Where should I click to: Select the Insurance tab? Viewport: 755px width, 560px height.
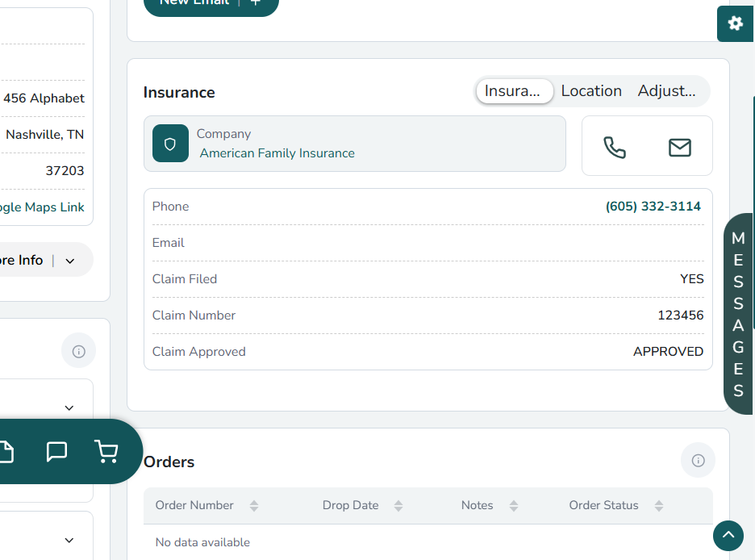click(514, 91)
